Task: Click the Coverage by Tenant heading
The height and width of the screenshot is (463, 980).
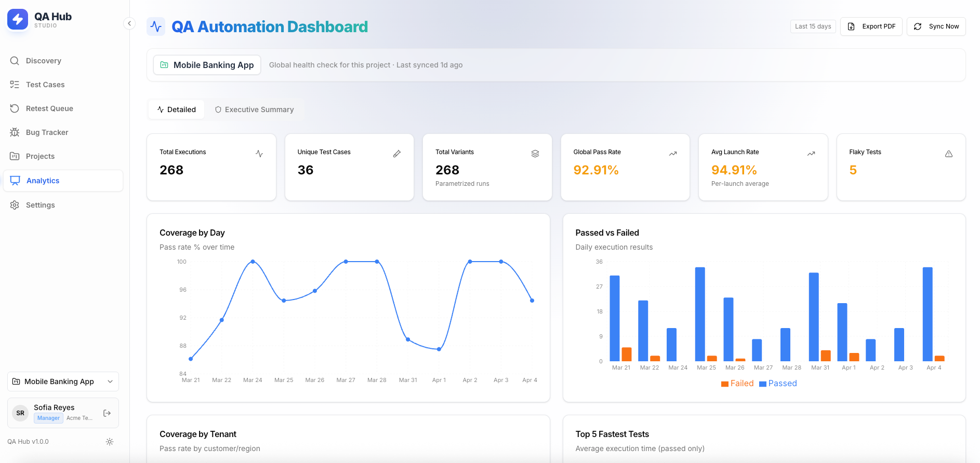Action: click(197, 434)
